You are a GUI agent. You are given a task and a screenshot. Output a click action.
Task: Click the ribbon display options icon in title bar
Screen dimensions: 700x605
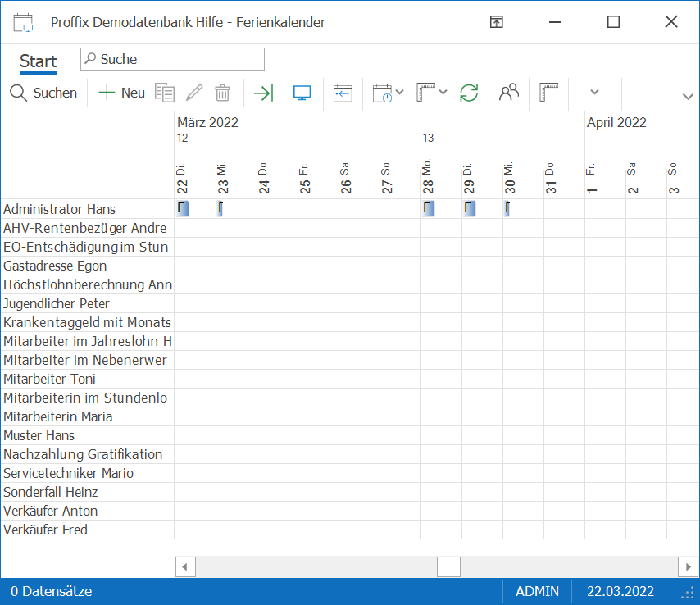click(x=497, y=21)
